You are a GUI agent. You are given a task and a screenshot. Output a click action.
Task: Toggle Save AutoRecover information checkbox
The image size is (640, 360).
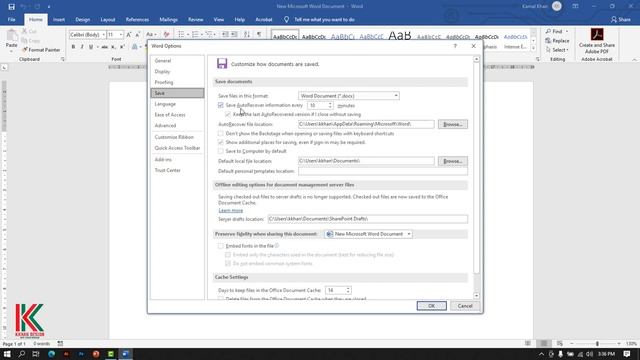220,105
